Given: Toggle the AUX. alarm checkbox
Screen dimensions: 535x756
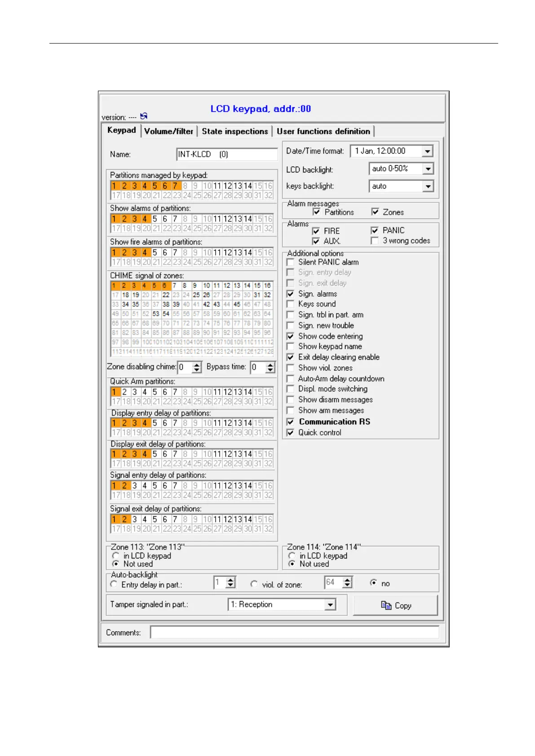Looking at the screenshot, I should [316, 241].
